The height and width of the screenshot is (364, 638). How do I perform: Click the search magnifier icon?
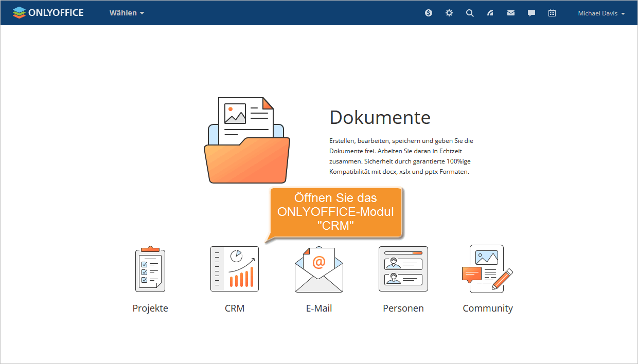470,13
